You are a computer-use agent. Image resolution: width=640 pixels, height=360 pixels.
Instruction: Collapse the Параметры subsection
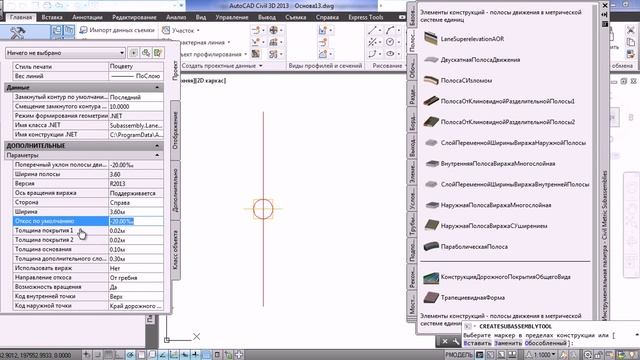pos(157,155)
